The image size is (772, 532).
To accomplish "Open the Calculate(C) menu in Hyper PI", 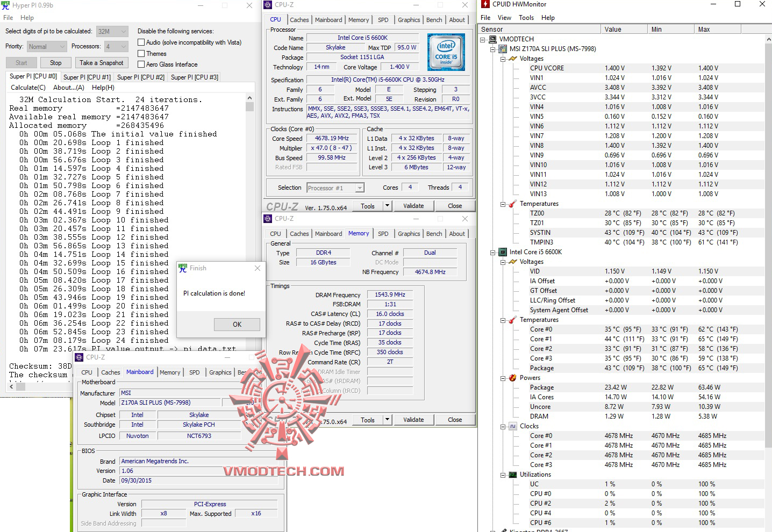I will (27, 87).
